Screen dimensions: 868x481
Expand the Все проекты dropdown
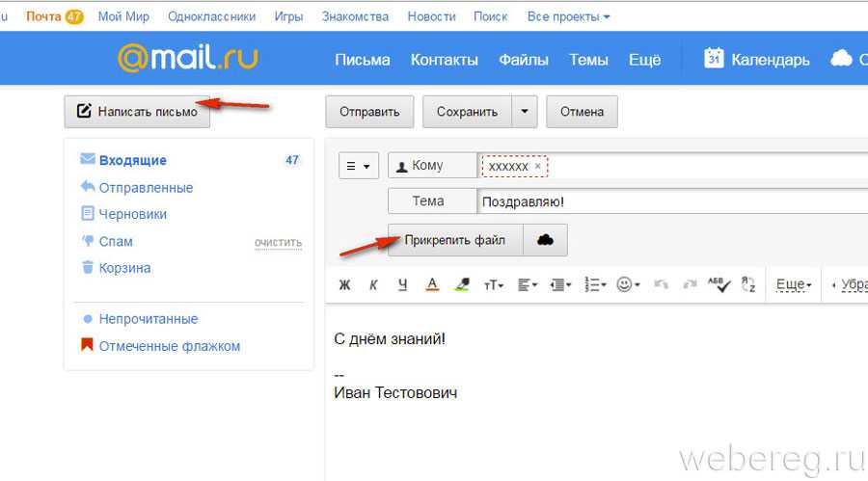(x=568, y=16)
